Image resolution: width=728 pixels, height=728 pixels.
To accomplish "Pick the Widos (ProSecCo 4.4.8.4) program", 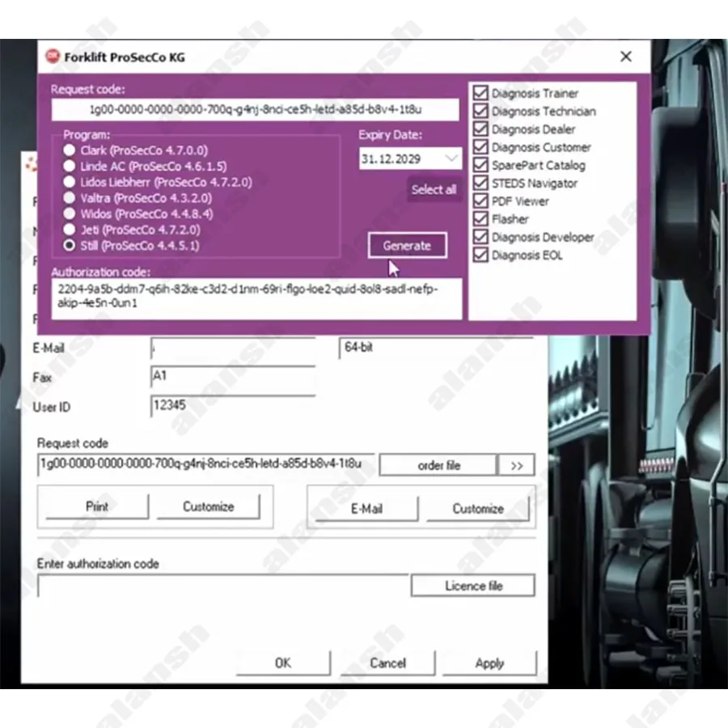I will click(x=70, y=214).
